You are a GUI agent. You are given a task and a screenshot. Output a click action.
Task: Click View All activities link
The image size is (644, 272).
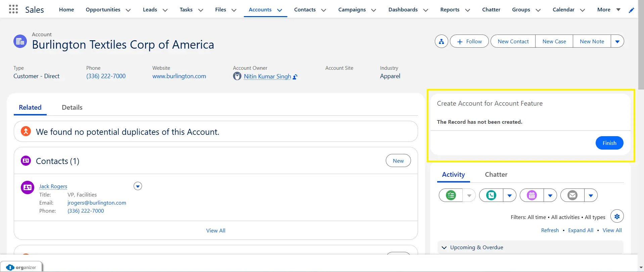[x=612, y=230]
